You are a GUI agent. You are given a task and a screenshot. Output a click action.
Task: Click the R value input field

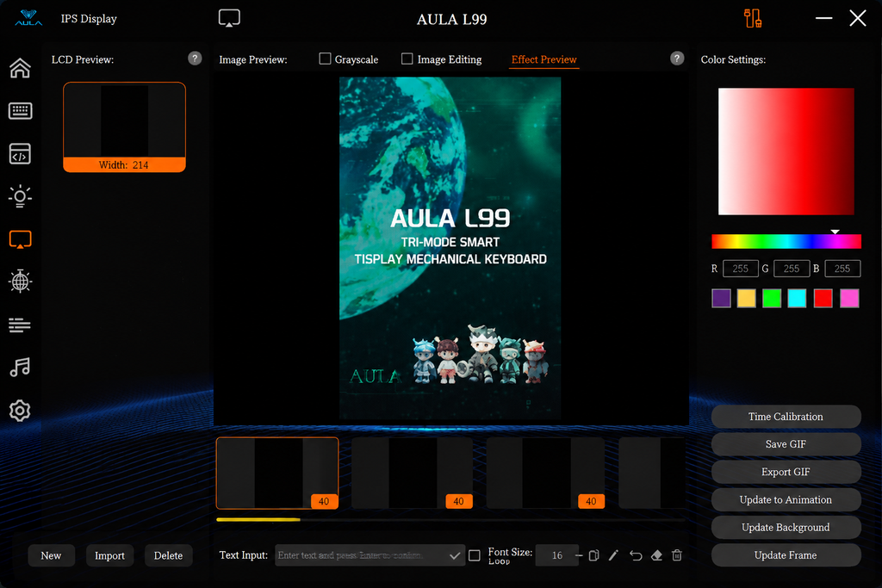click(x=740, y=269)
